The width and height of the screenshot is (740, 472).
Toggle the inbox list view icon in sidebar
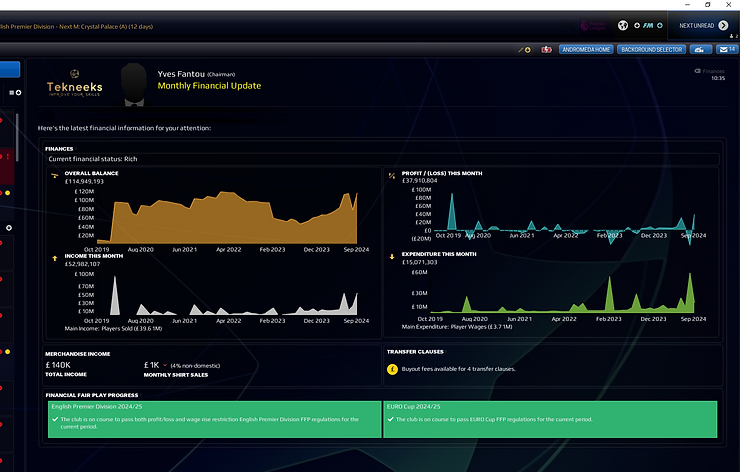pos(11,93)
